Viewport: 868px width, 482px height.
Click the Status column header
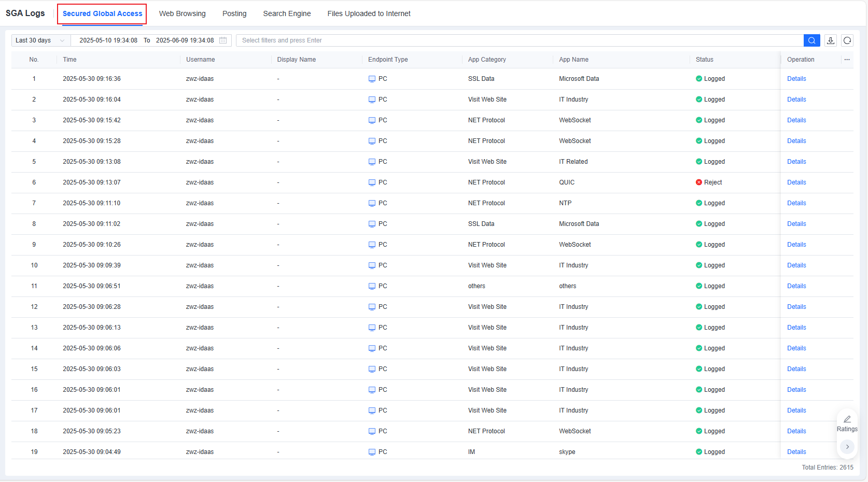[x=704, y=60]
